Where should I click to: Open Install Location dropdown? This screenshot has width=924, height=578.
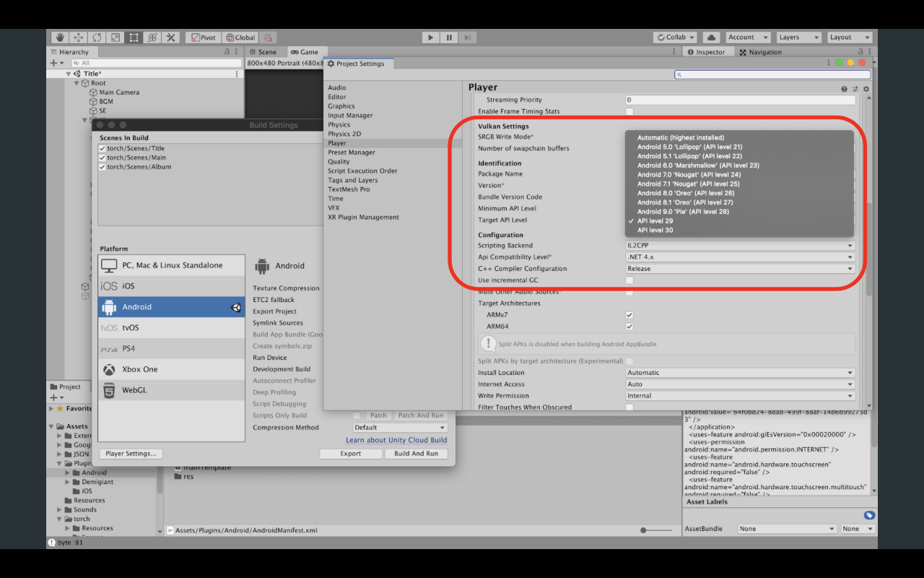(x=740, y=373)
